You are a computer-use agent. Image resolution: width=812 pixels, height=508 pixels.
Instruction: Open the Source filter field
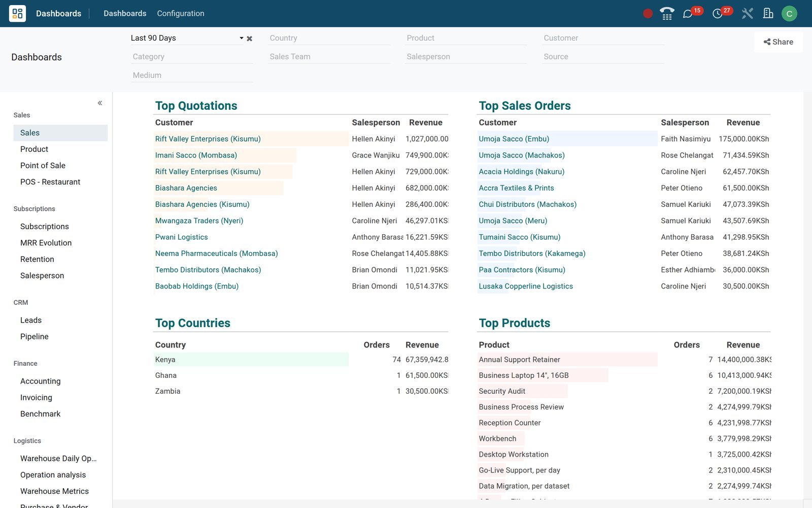[x=603, y=57]
